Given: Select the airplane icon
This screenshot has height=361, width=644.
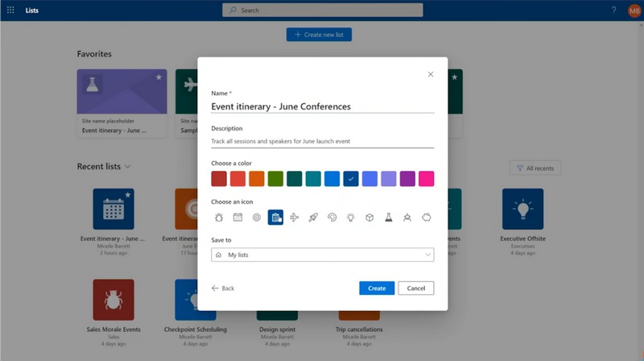Looking at the screenshot, I should tap(295, 218).
